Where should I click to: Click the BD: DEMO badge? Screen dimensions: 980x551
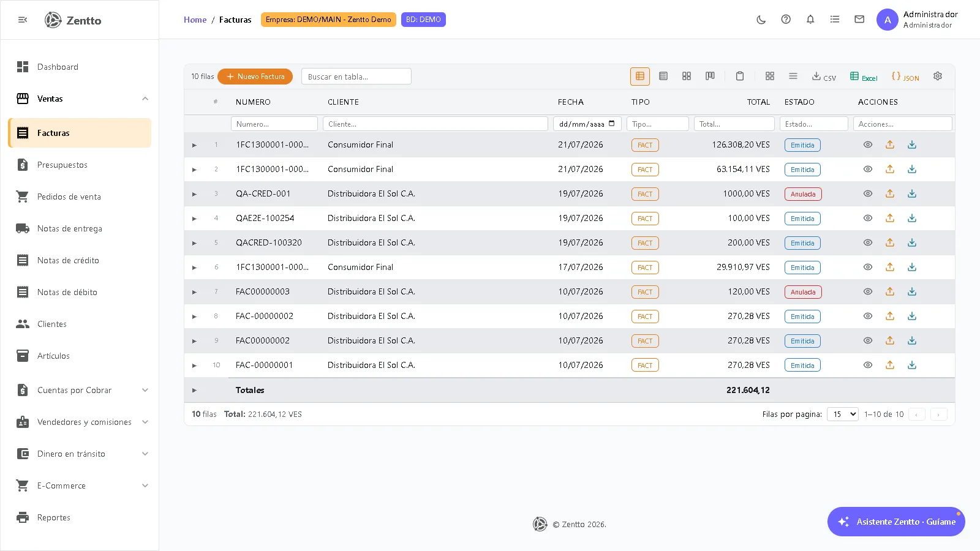point(423,20)
